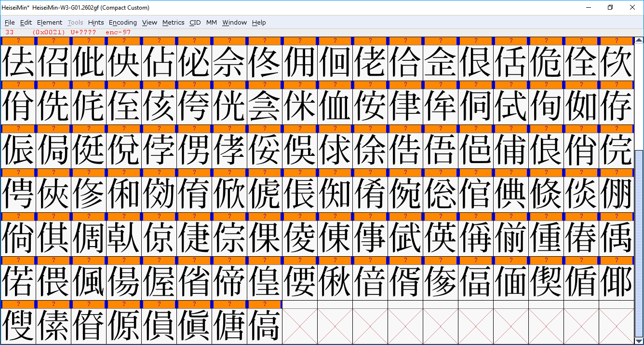Open the Hints menu
The height and width of the screenshot is (345, 644).
[x=95, y=22]
